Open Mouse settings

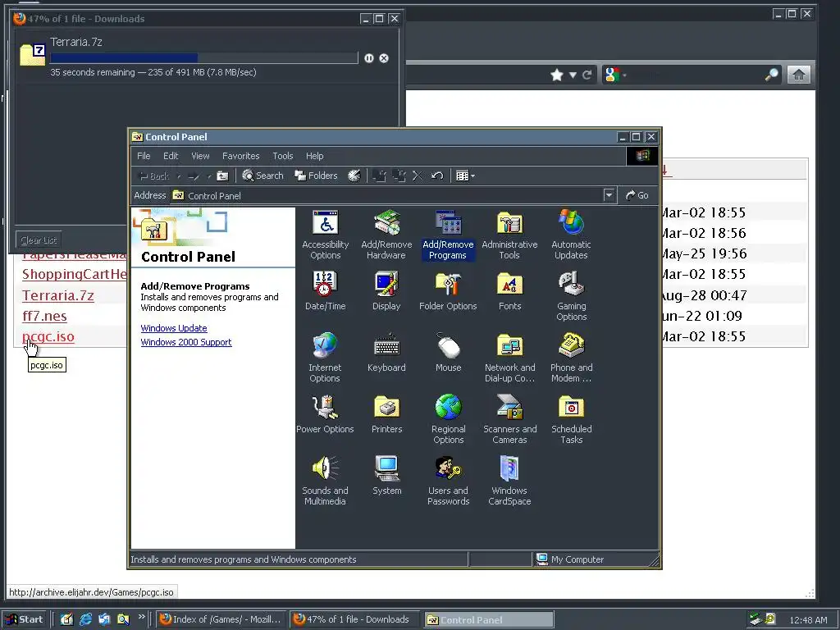tap(448, 353)
